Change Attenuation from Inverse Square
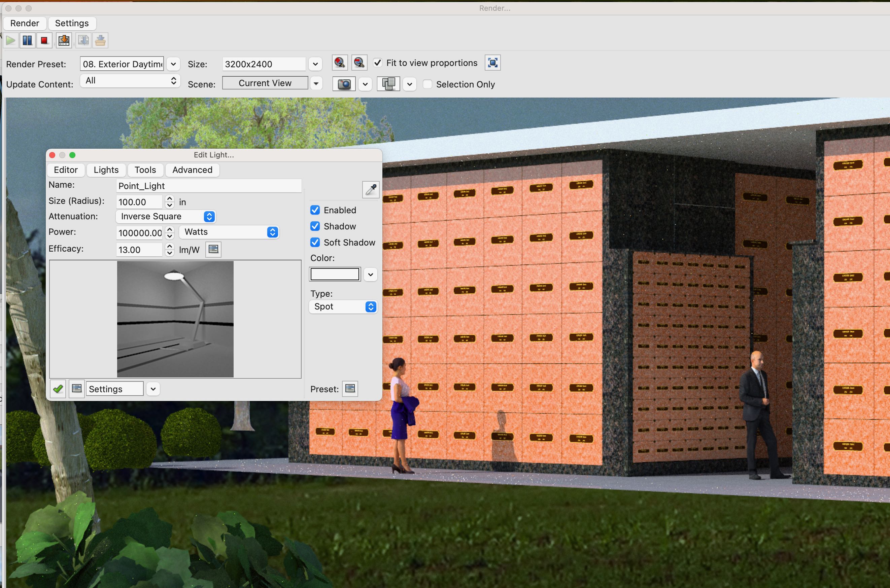Screen dimensions: 890x588 [166, 216]
